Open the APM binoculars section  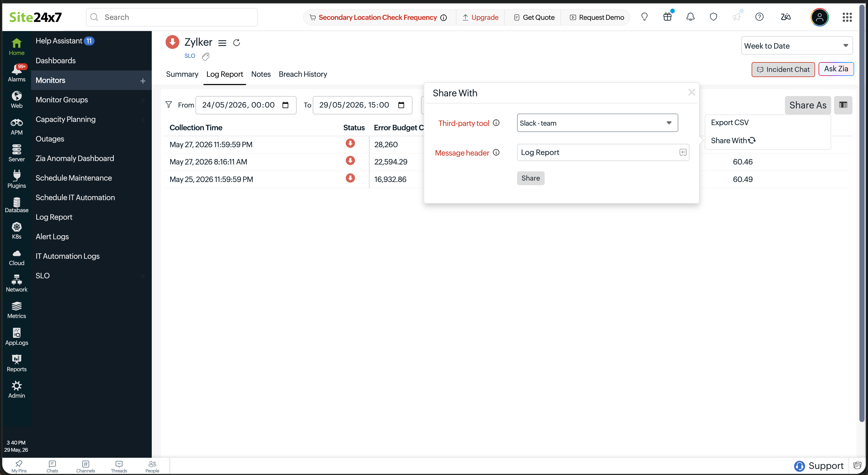[x=16, y=127]
